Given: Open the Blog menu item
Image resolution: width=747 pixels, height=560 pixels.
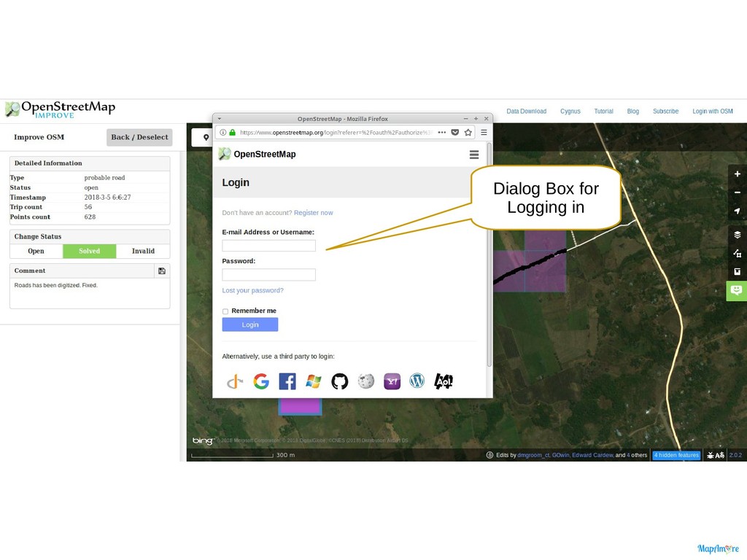Looking at the screenshot, I should [x=633, y=111].
